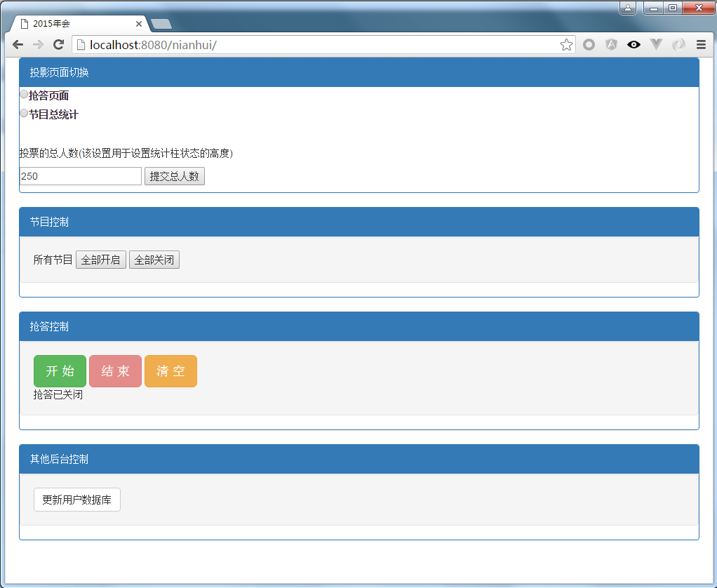Screen dimensions: 717x588
Task: Click the page icon in address bar
Action: [81, 45]
